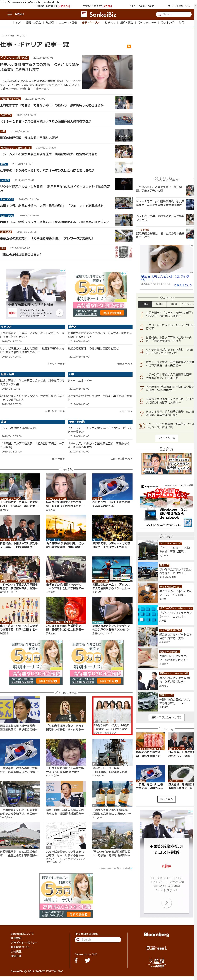Viewport: 197px width, 980px height.
Task: Open the Column item ブランドウォッチング
Action: [x=166, y=550]
